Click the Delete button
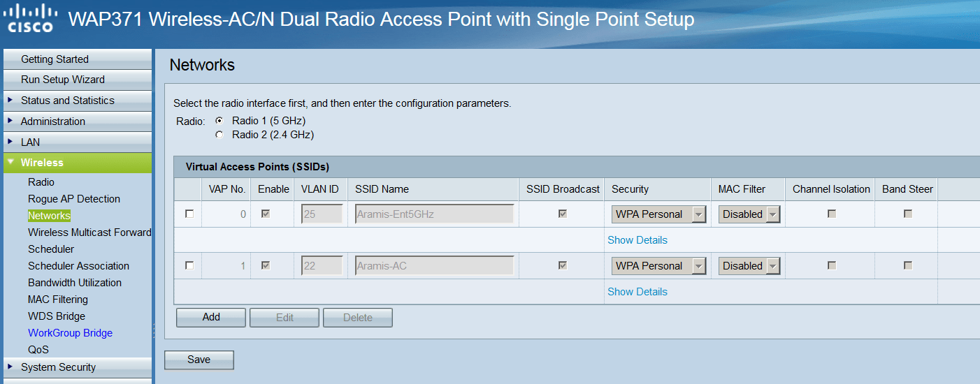The width and height of the screenshot is (980, 384). pyautogui.click(x=358, y=318)
